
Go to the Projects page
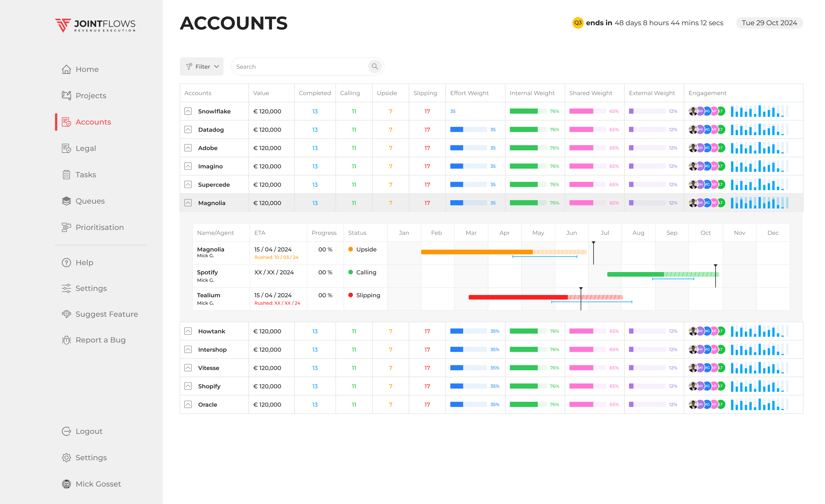(84, 96)
